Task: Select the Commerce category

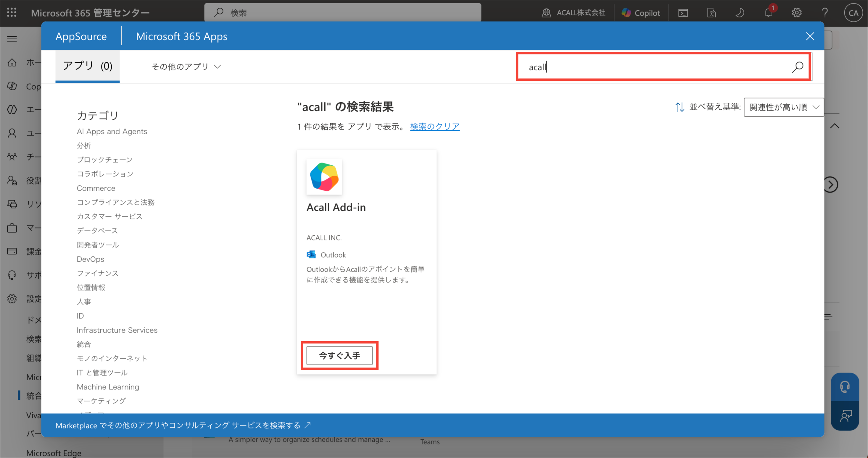Action: [96, 188]
